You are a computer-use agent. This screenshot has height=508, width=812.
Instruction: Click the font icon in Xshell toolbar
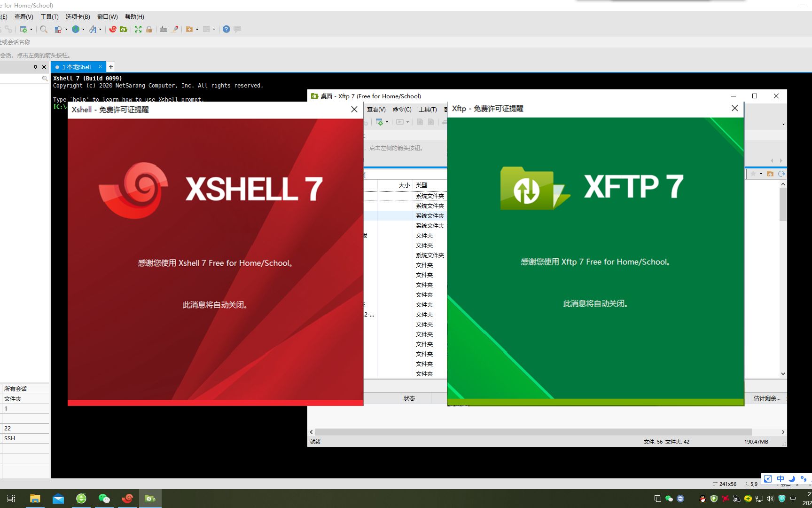click(93, 29)
